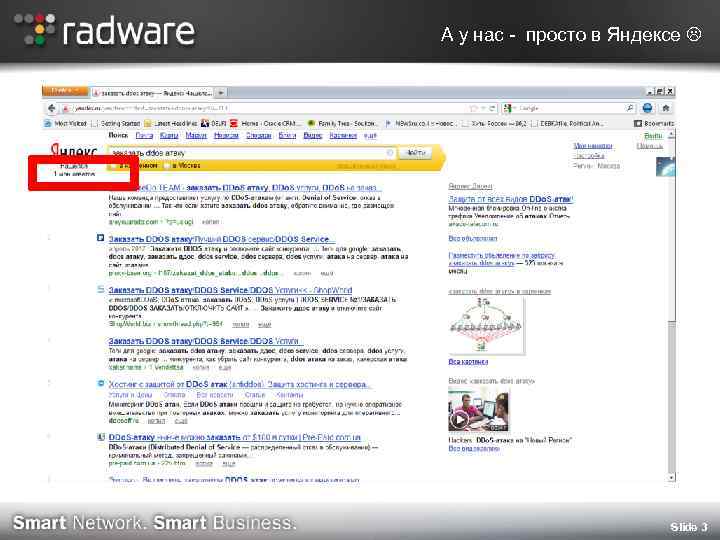The image size is (720, 540).
Task: Click the browser address bar
Action: coord(270,108)
